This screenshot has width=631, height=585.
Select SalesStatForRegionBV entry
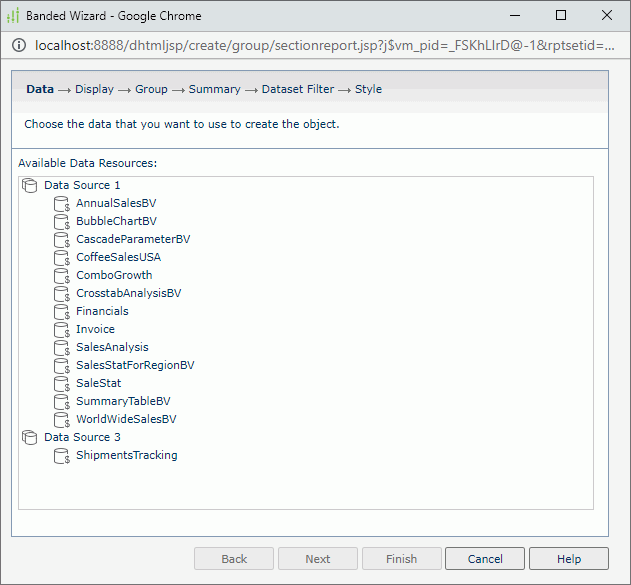click(135, 365)
